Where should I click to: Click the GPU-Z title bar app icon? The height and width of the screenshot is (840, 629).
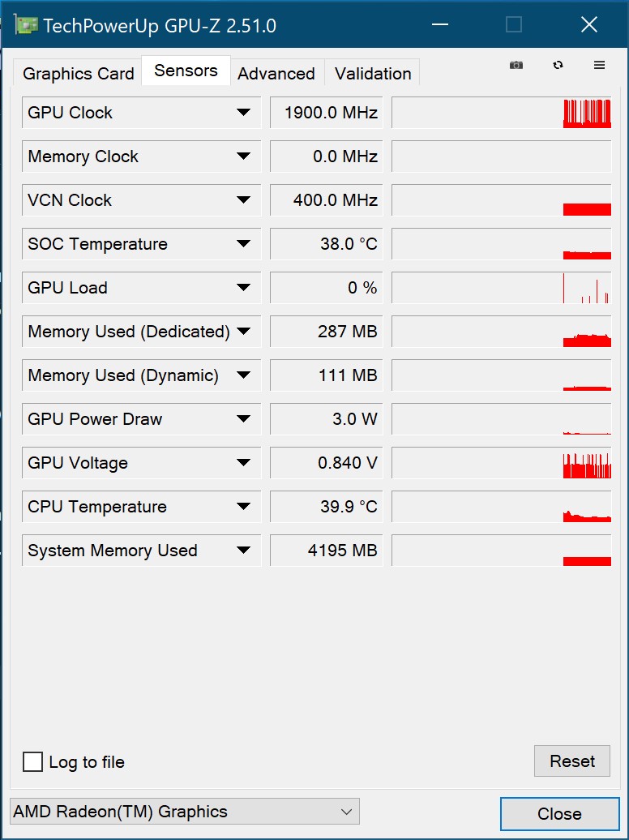pyautogui.click(x=27, y=25)
